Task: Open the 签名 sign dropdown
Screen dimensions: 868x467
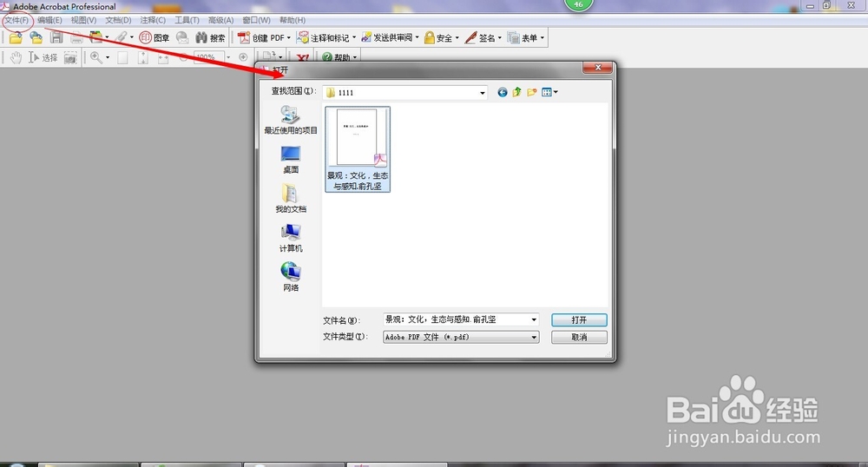Action: pos(499,37)
